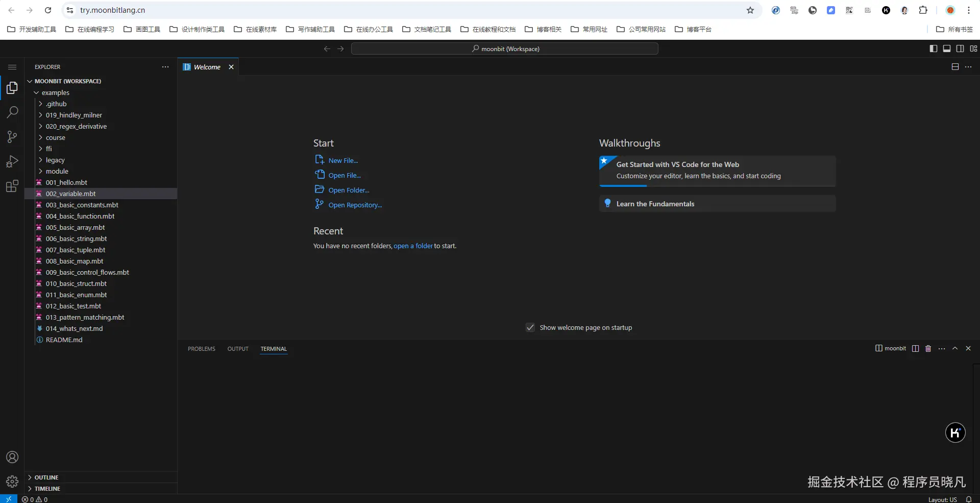
Task: Click the Explorer views and more actions ellipsis
Action: tap(165, 67)
